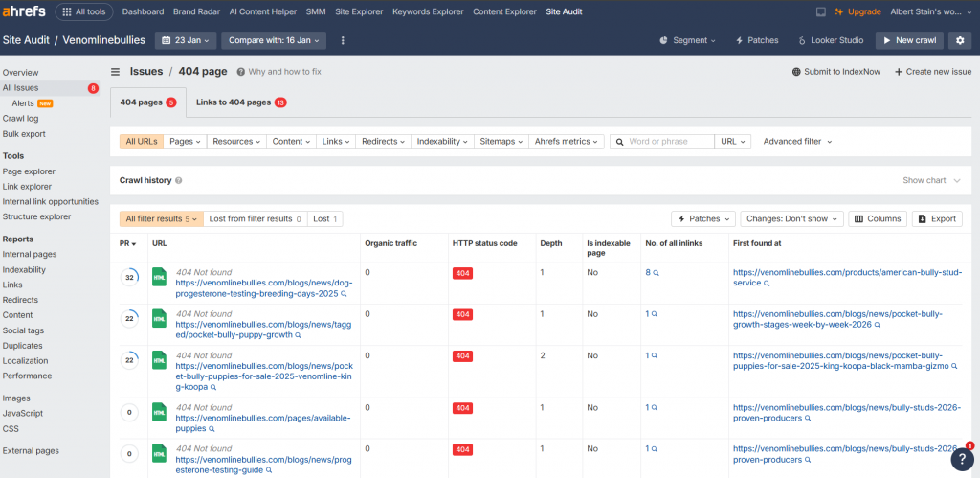Open Changes: Don't show dropdown

pyautogui.click(x=792, y=219)
